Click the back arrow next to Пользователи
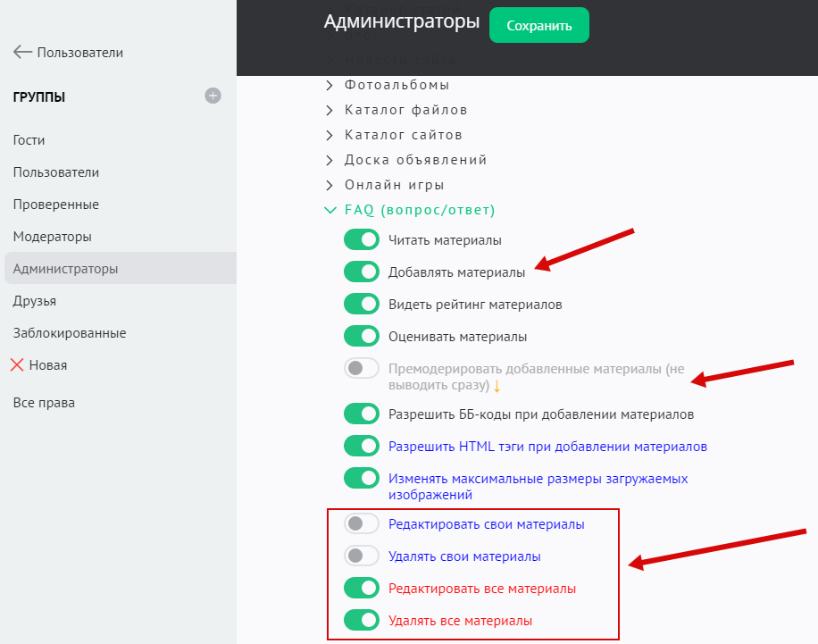The image size is (818, 644). click(x=22, y=53)
